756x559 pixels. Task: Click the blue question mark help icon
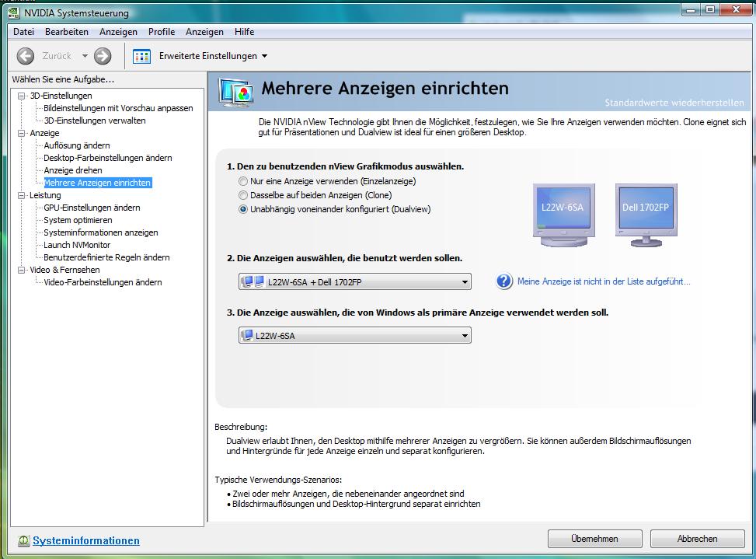[503, 281]
